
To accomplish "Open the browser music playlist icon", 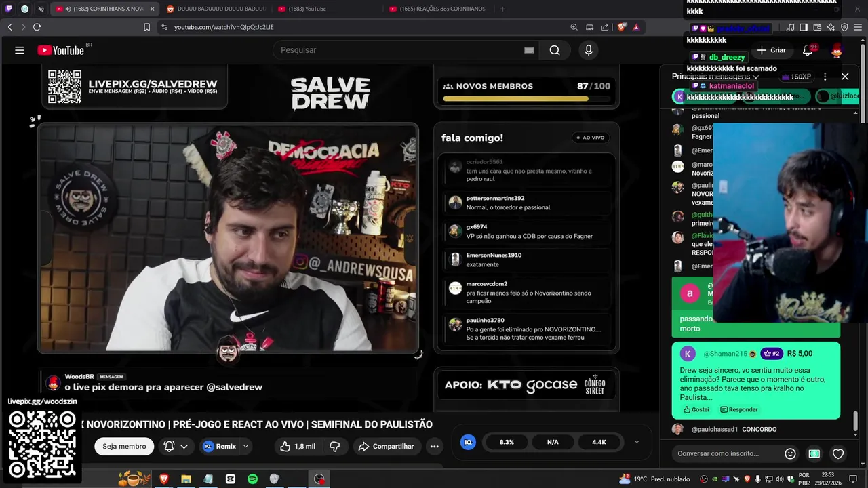I will pos(790,27).
